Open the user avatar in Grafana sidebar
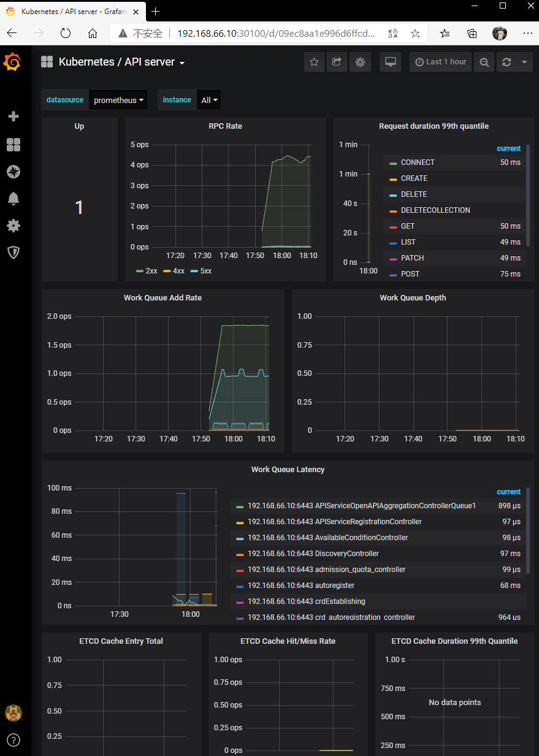Viewport: 539px width, 756px height. [13, 712]
